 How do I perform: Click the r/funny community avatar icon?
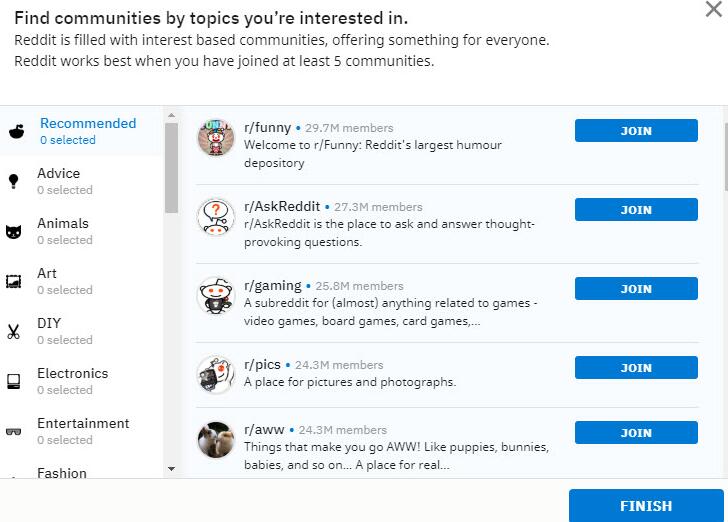pos(216,138)
